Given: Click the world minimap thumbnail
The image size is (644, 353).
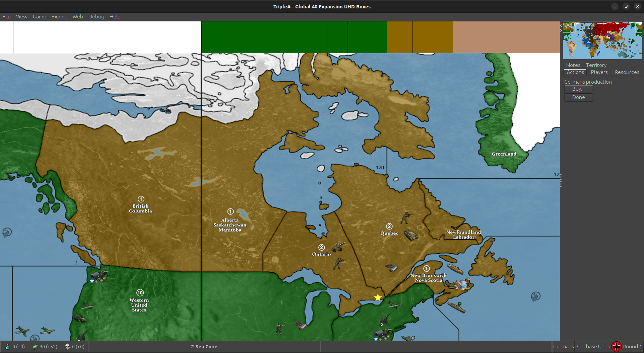Looking at the screenshot, I should (602, 40).
